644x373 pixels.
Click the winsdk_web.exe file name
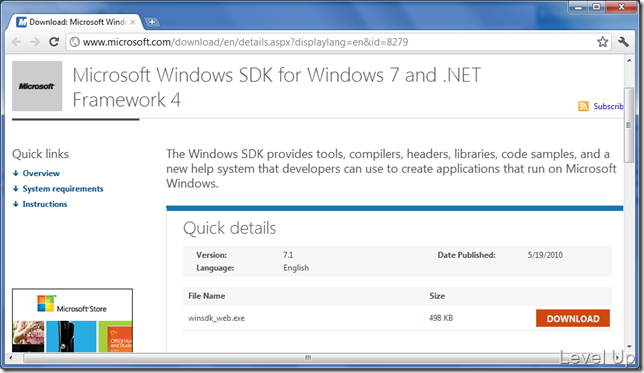216,318
